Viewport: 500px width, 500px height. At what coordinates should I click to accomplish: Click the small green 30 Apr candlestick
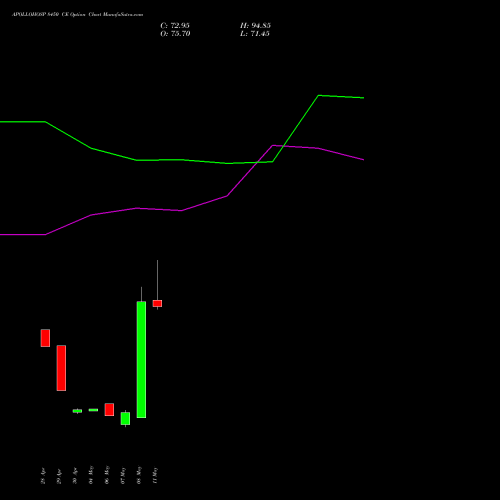(77, 411)
